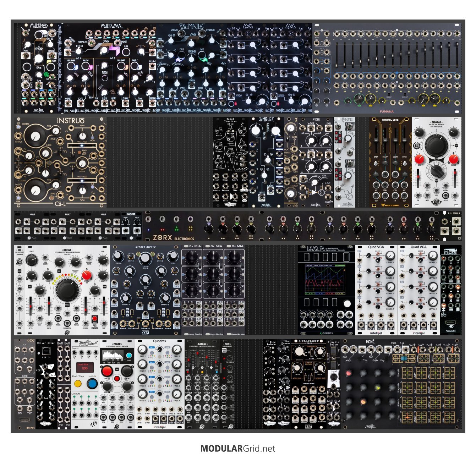The image size is (476, 456).
Task: Hit the large red button on Zadar
Action: click(x=107, y=372)
